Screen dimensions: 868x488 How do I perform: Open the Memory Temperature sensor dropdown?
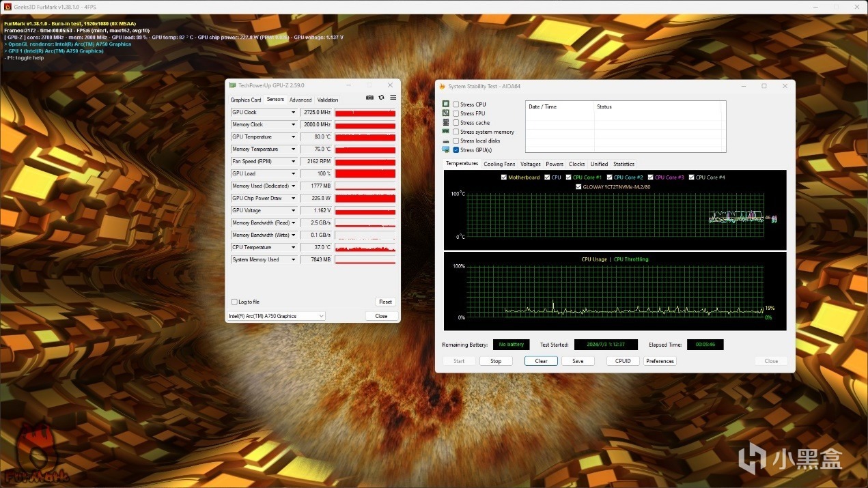(x=294, y=149)
